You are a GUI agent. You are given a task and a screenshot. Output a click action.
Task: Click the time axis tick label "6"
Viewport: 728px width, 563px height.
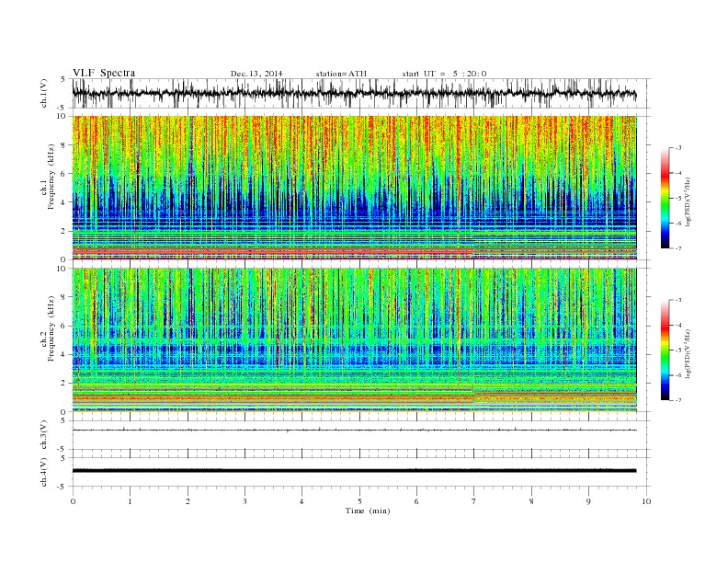[x=416, y=501]
